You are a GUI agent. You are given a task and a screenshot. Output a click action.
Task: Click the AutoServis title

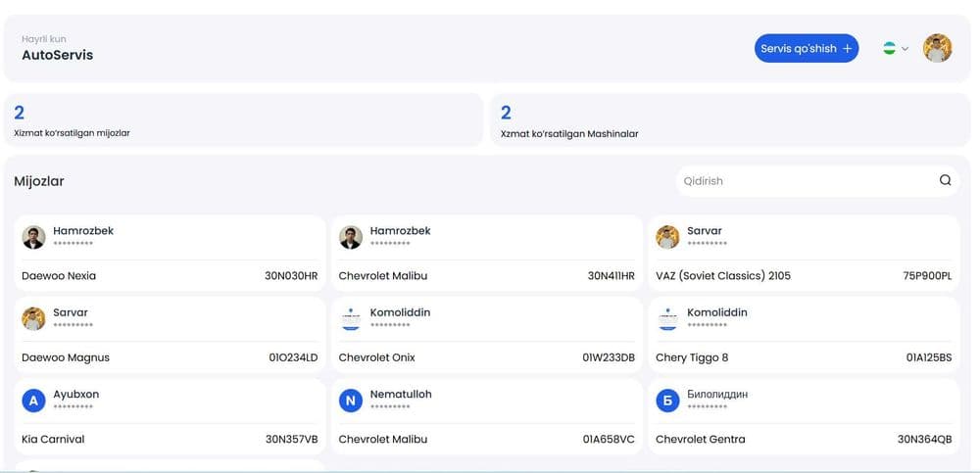pyautogui.click(x=58, y=55)
